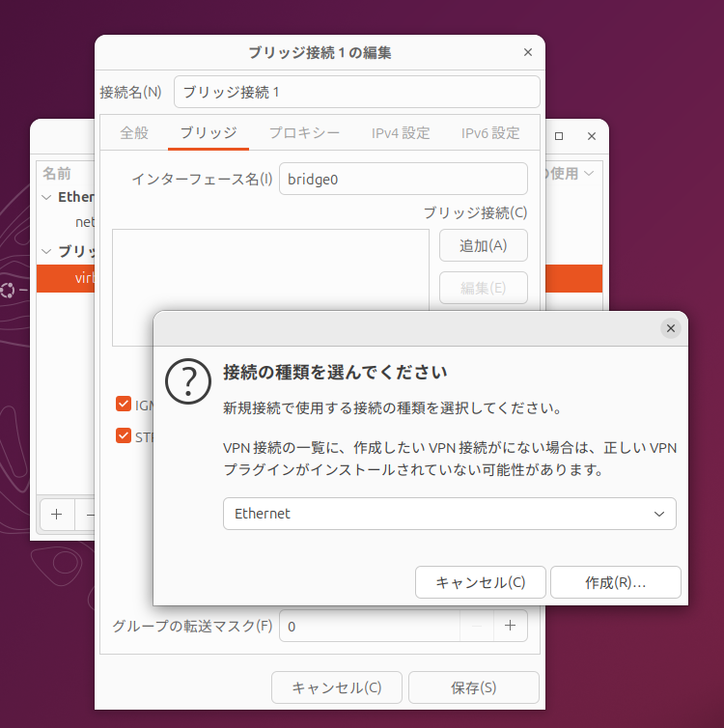The height and width of the screenshot is (728, 724).
Task: Click the インターフェース名 field containing bridge0
Action: [x=403, y=179]
